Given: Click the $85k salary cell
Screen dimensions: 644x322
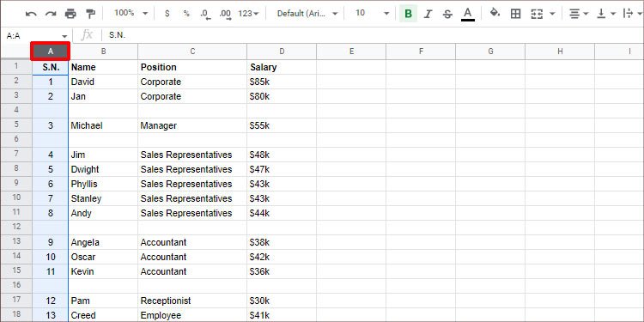Looking at the screenshot, I should tap(282, 82).
